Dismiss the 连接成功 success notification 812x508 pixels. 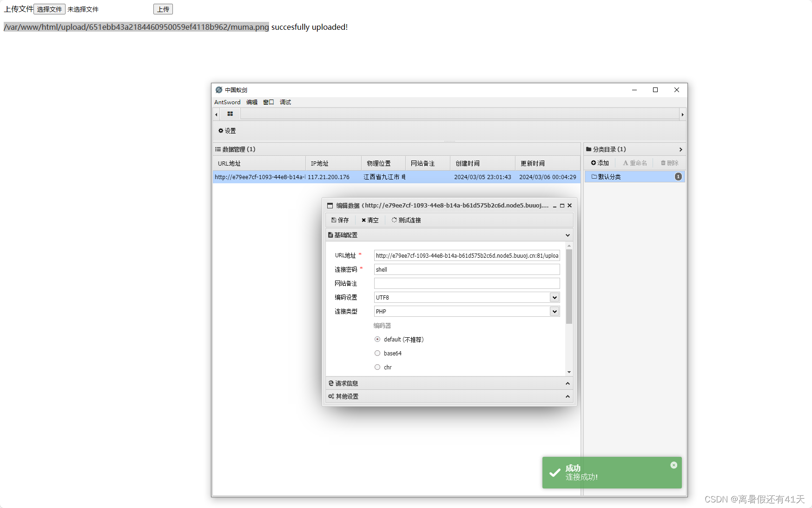[x=673, y=465]
